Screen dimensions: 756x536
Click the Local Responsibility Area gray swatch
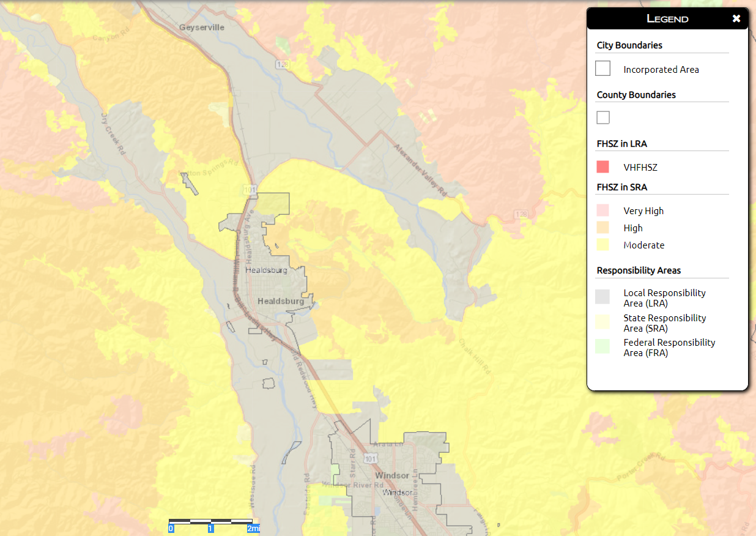pyautogui.click(x=602, y=297)
